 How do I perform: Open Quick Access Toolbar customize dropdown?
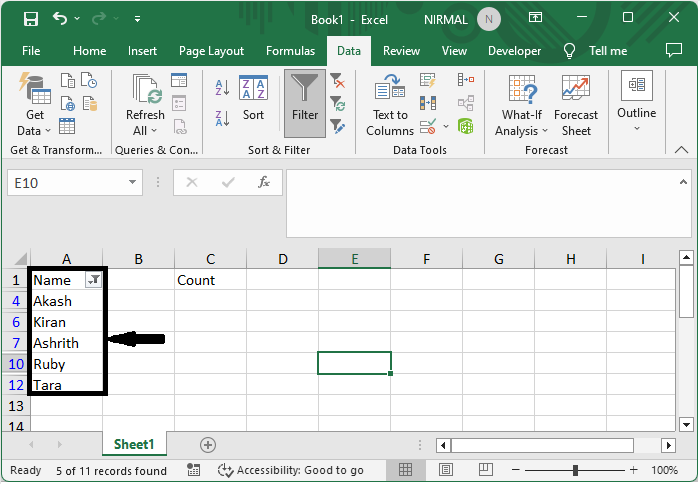[x=138, y=19]
